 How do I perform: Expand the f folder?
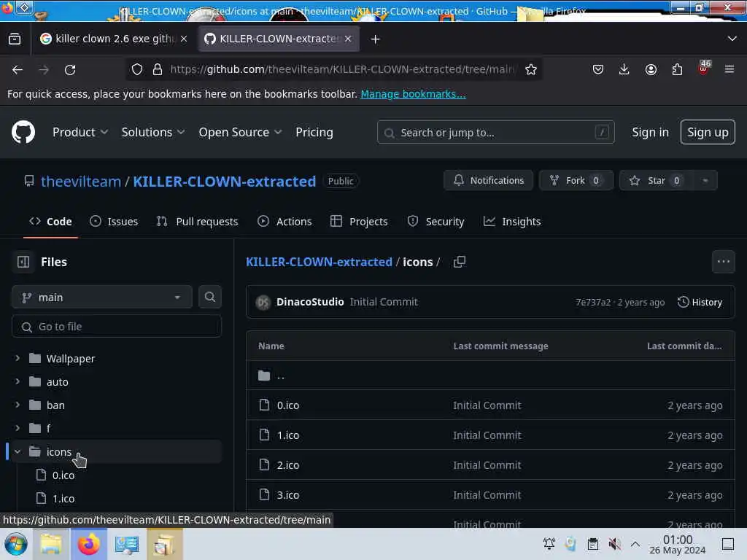point(18,428)
